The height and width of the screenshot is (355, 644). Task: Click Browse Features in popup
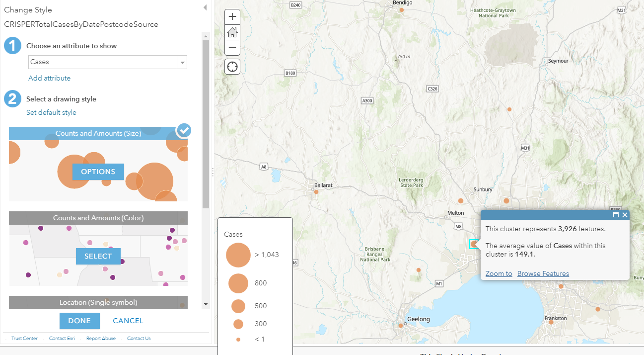(543, 273)
